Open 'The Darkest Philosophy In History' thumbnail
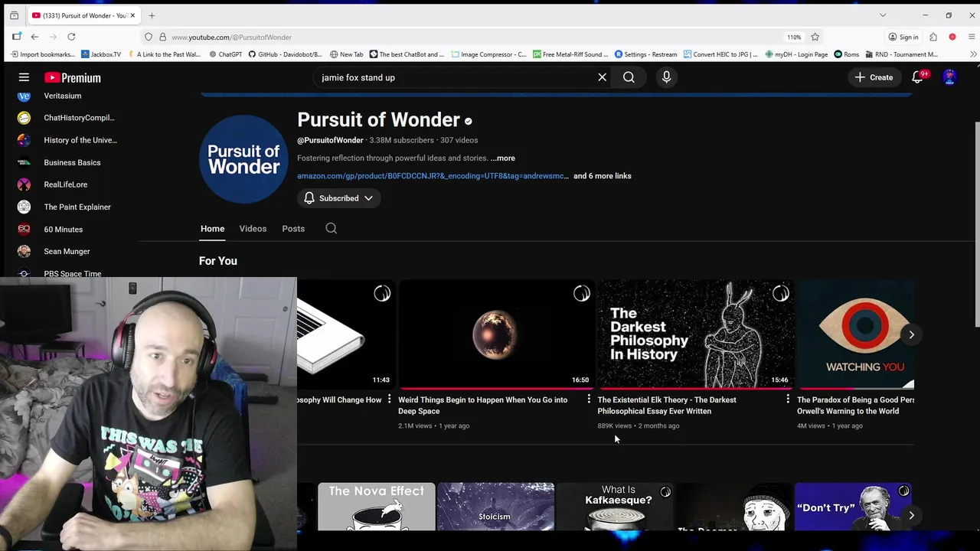Screen dimensions: 980x551 click(695, 334)
